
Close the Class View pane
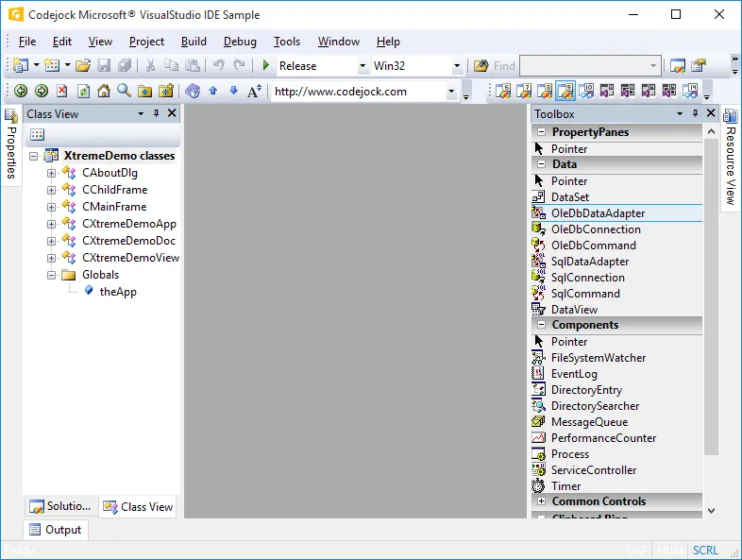(x=172, y=113)
